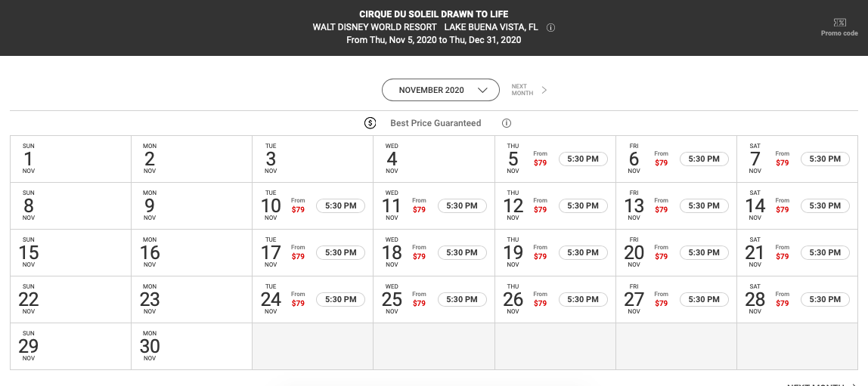
Task: Click the Promo code ticket icon
Action: point(839,23)
